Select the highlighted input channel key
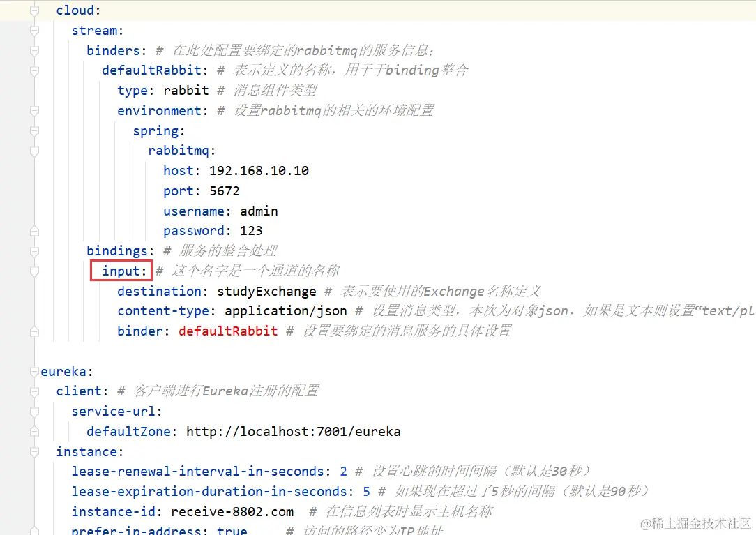The height and width of the screenshot is (535, 756). 120,271
